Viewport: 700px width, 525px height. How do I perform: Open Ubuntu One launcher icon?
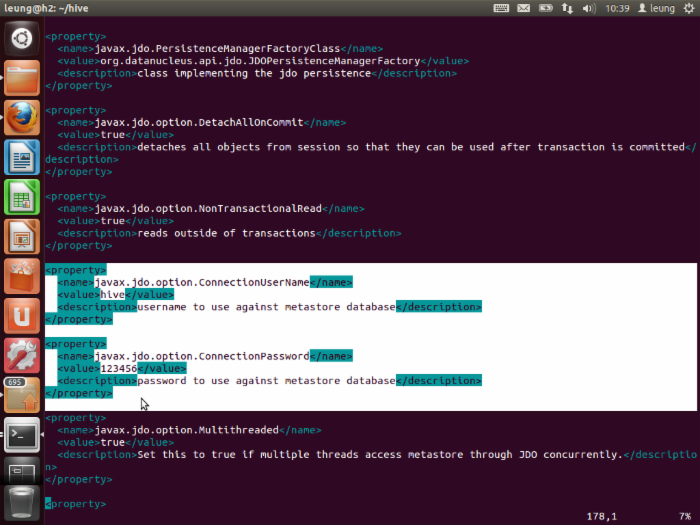pos(21,316)
